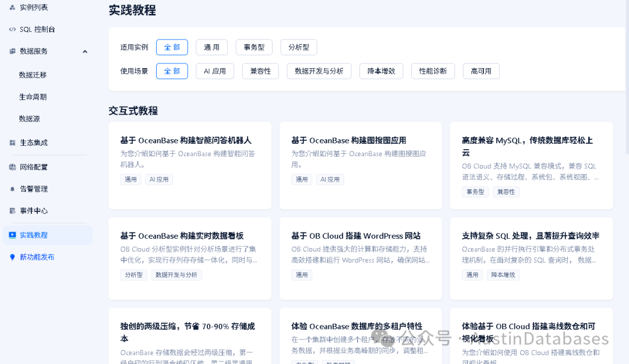
Task: Click 事务型 tag on MySQL card
Action: (x=475, y=192)
